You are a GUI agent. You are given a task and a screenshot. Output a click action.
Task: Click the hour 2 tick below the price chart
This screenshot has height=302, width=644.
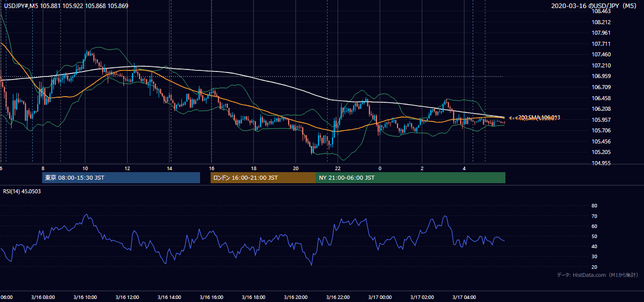coord(422,169)
